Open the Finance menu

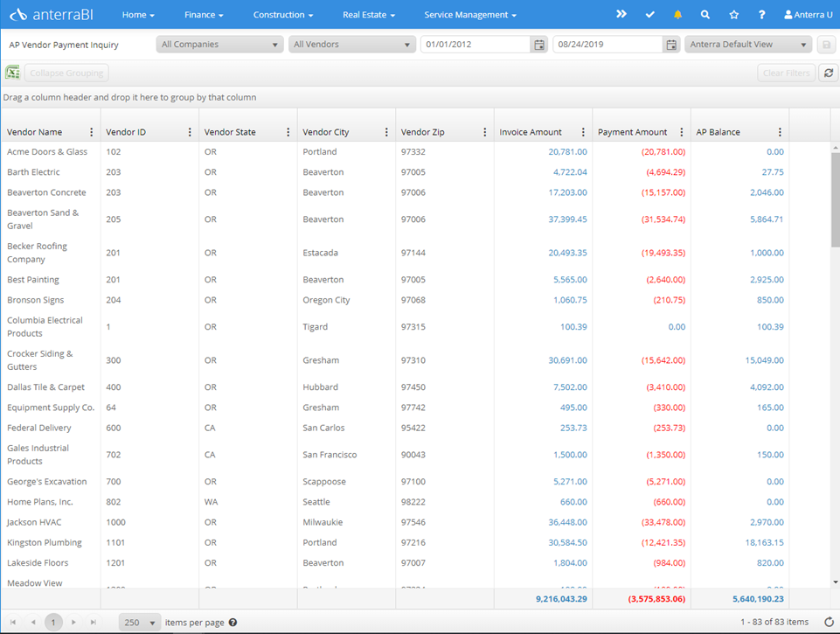204,15
